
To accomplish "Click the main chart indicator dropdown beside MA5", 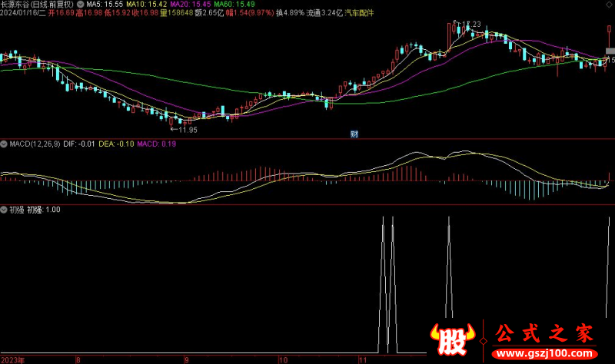I will click(81, 4).
